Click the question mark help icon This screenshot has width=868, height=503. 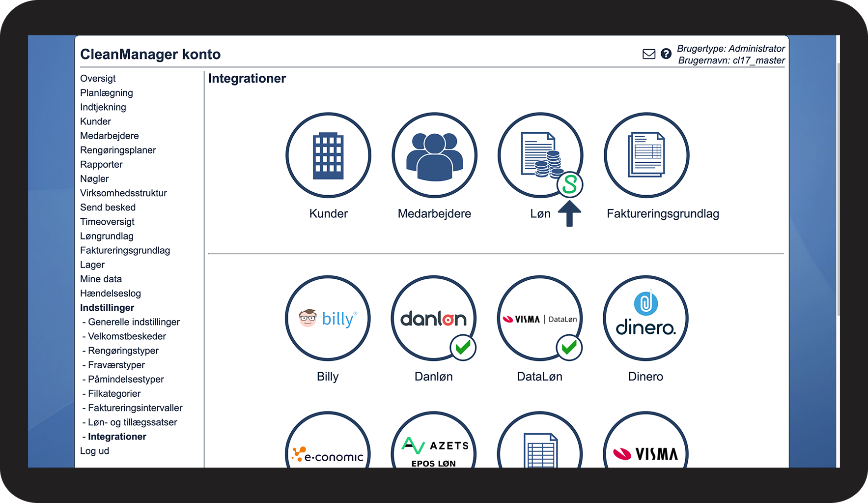click(666, 54)
